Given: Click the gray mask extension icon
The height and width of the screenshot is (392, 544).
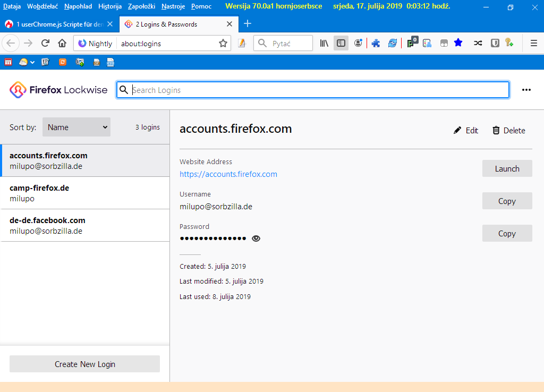Looking at the screenshot, I should tap(444, 44).
